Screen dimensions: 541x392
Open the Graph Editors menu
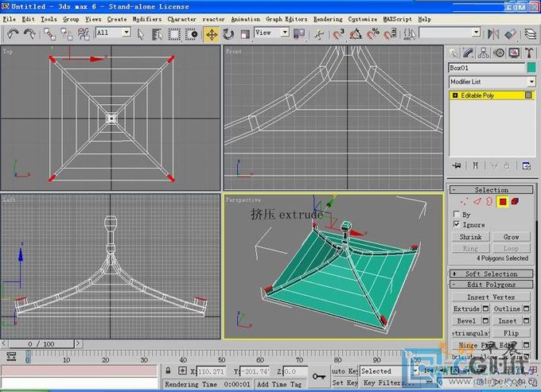point(286,19)
